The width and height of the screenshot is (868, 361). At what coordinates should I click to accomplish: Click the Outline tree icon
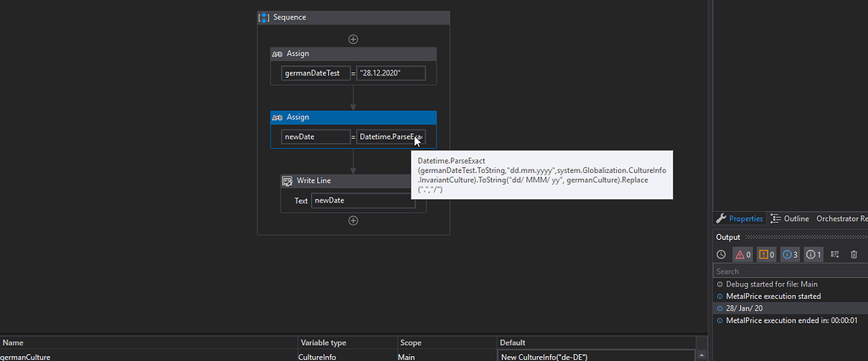coord(776,219)
